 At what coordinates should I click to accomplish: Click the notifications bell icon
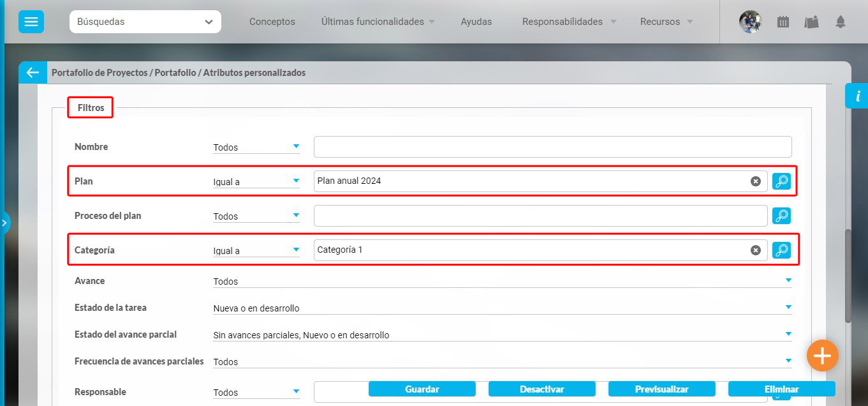[x=840, y=22]
